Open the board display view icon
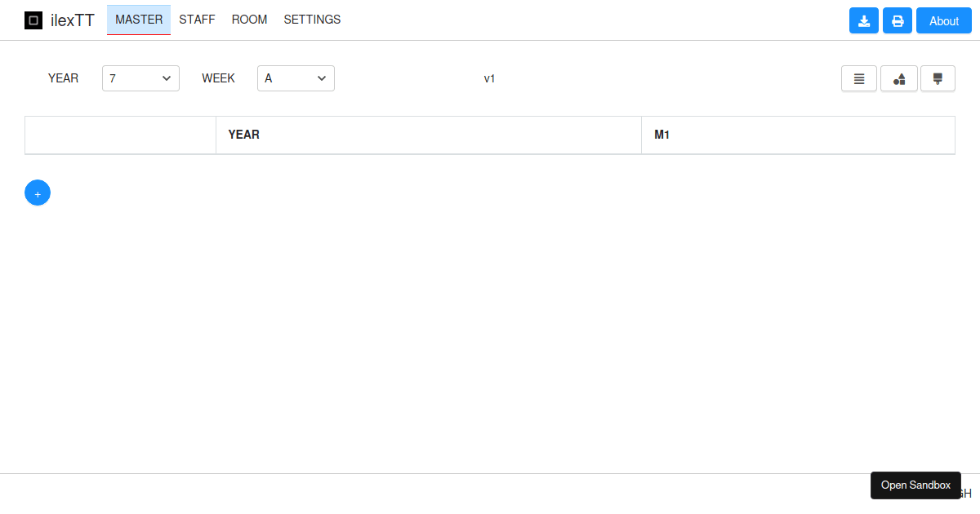Viewport: 980px width, 514px height. coord(938,78)
